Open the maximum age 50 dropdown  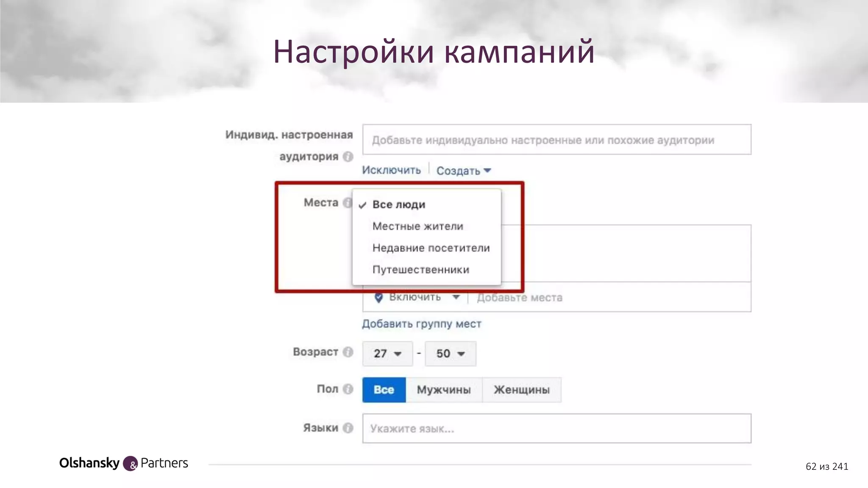coord(451,353)
